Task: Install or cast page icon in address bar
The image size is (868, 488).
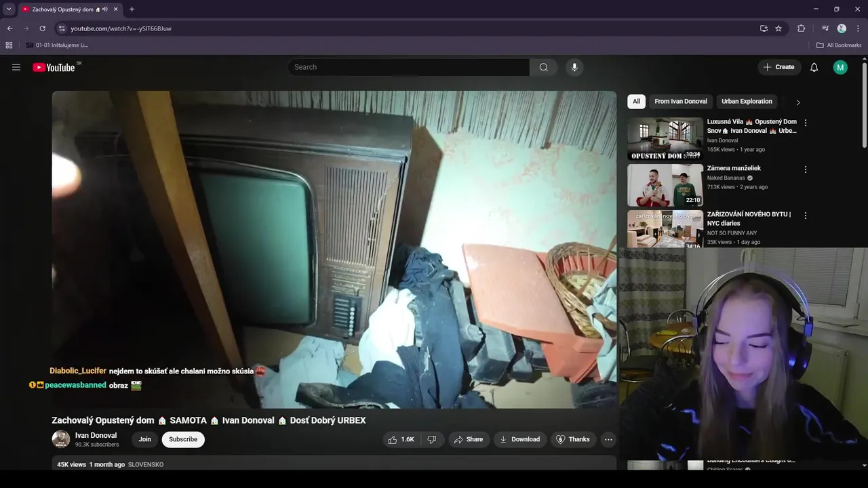Action: coord(764,28)
